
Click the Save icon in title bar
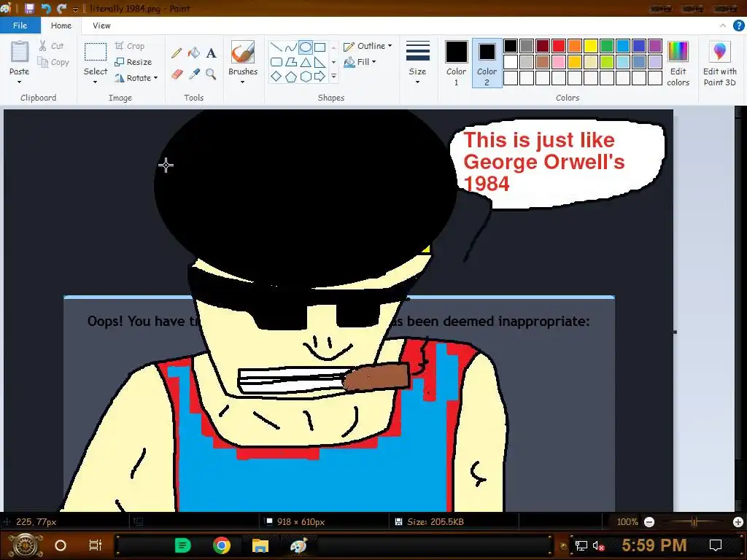coord(29,8)
